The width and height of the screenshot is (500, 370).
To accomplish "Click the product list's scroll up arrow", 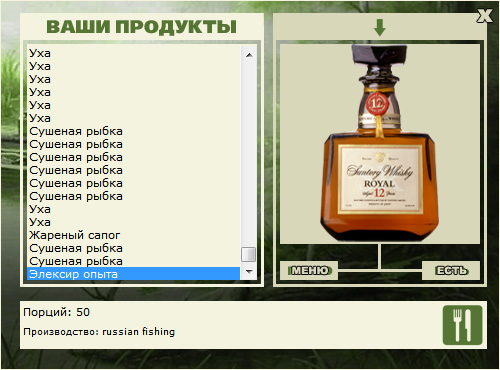I will tap(249, 54).
